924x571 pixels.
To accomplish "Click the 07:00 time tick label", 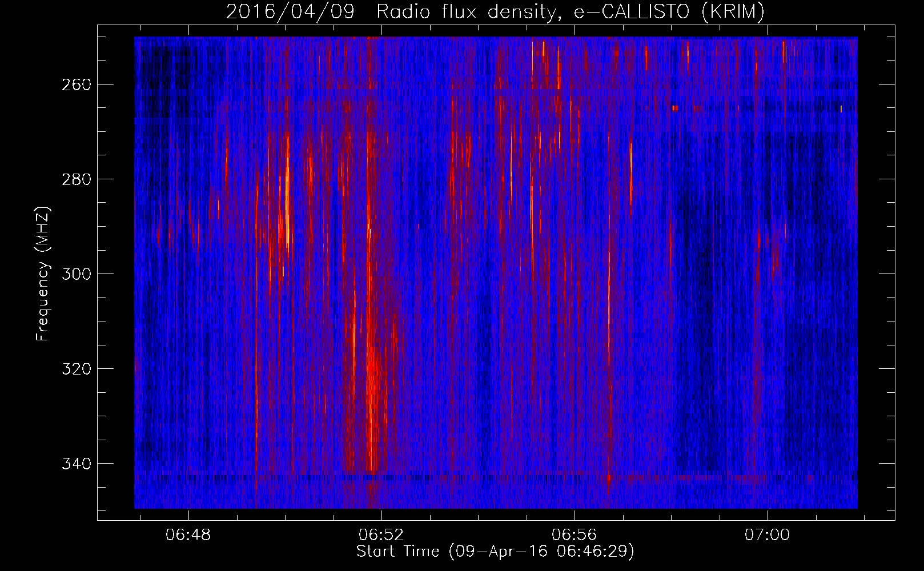I will click(767, 535).
